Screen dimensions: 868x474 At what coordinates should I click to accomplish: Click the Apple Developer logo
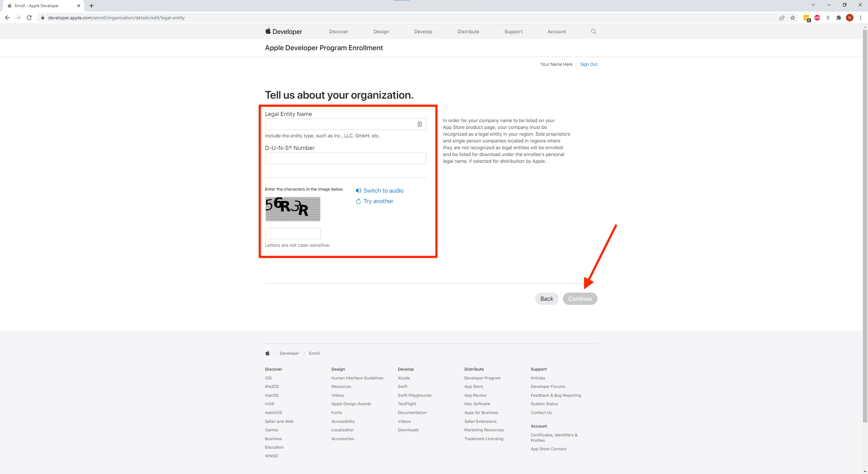coord(283,32)
